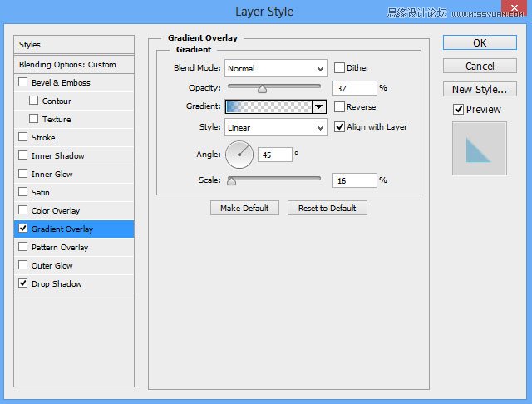Viewport: 532px width, 404px height.
Task: Check the Outer Glow box
Action: pyautogui.click(x=23, y=265)
